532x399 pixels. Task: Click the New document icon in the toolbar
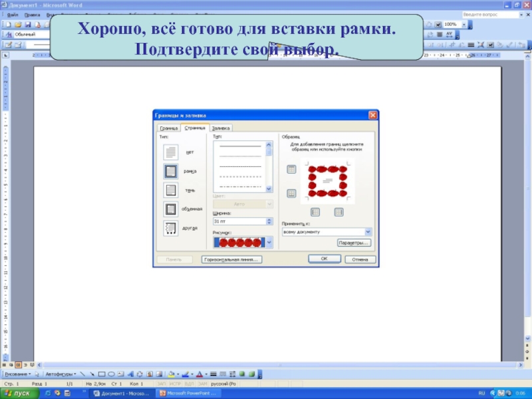(8, 25)
